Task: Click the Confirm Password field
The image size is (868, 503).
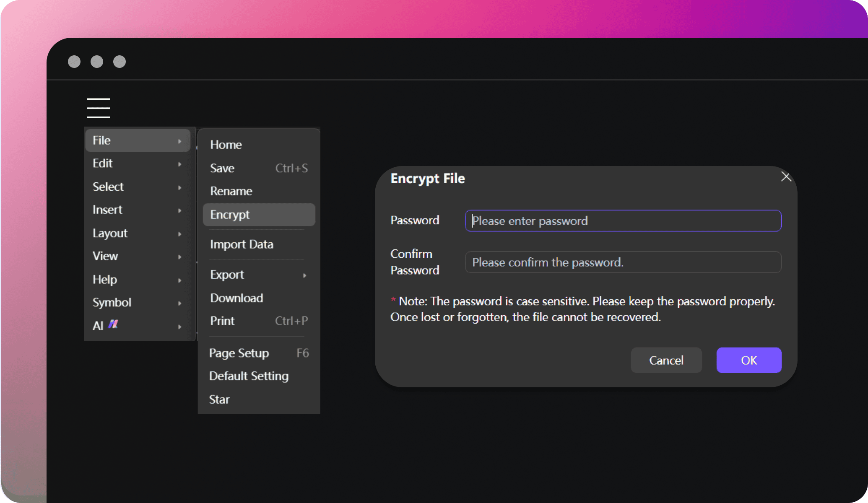Action: pyautogui.click(x=623, y=262)
